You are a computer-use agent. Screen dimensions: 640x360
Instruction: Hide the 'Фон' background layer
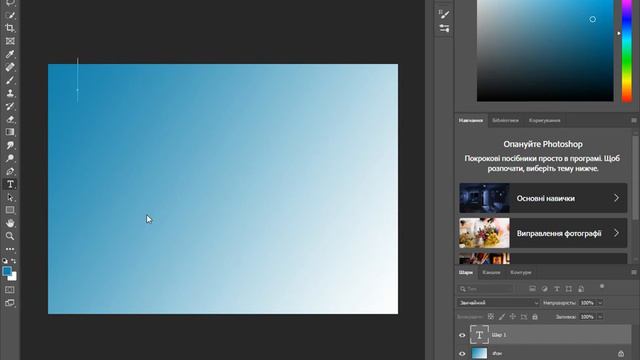pyautogui.click(x=462, y=354)
